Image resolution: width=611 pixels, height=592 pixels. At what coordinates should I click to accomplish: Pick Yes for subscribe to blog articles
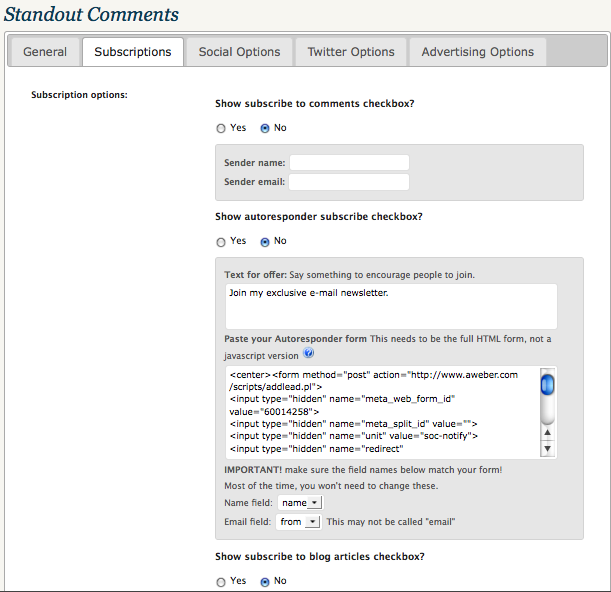click(221, 582)
